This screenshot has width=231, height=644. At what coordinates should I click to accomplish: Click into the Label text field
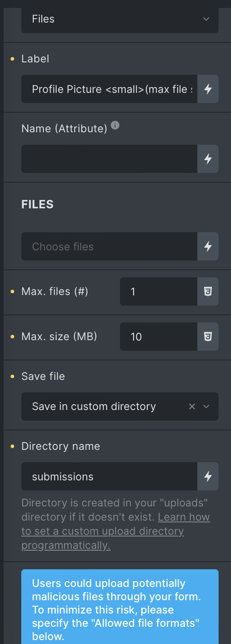coord(109,89)
